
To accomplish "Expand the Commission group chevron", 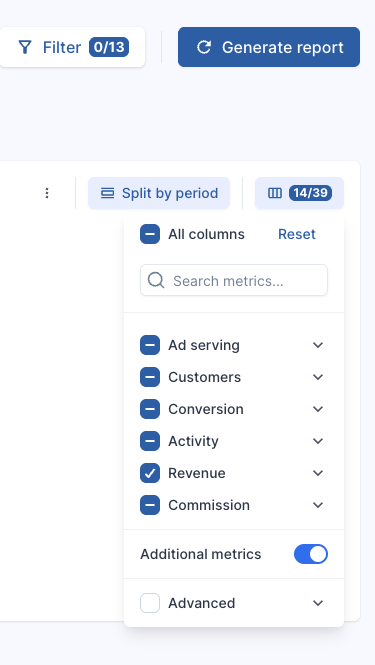I will pos(318,505).
